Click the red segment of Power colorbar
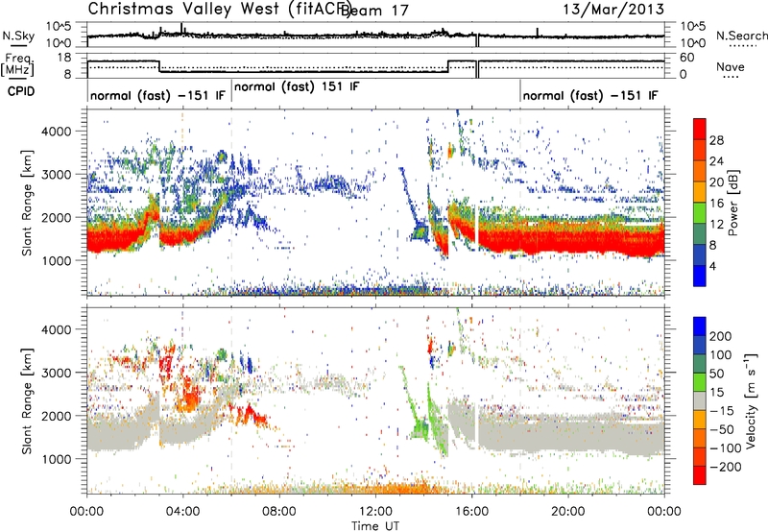This screenshot has width=768, height=532. click(x=700, y=128)
